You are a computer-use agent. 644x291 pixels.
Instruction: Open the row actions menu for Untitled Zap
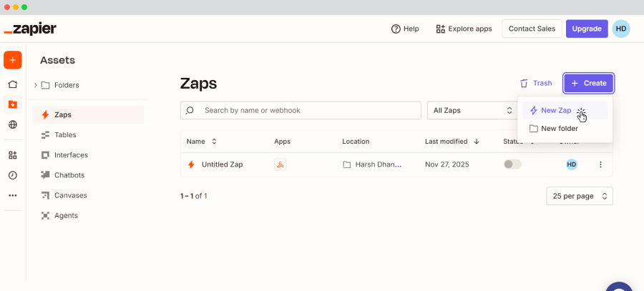click(x=600, y=164)
